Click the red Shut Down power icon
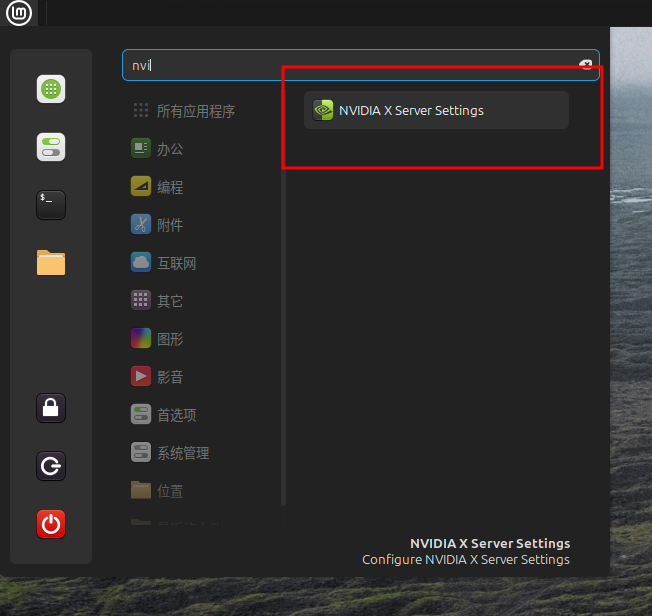The width and height of the screenshot is (652, 616). click(x=51, y=524)
